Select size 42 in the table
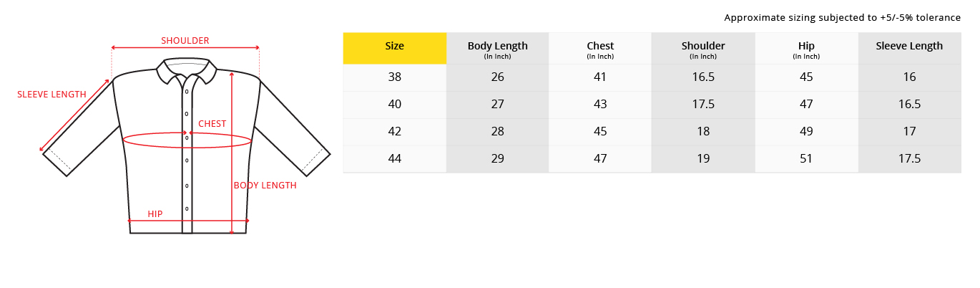 click(x=394, y=132)
